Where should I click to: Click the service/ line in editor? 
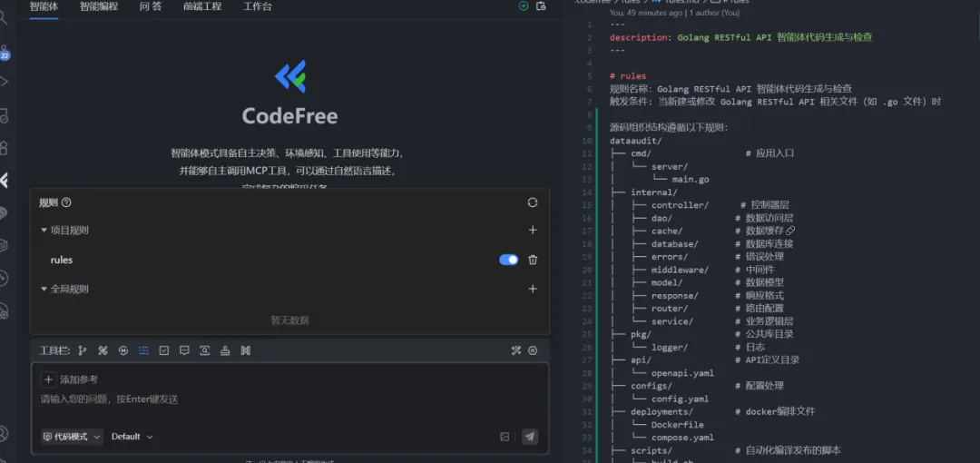pyautogui.click(x=672, y=321)
